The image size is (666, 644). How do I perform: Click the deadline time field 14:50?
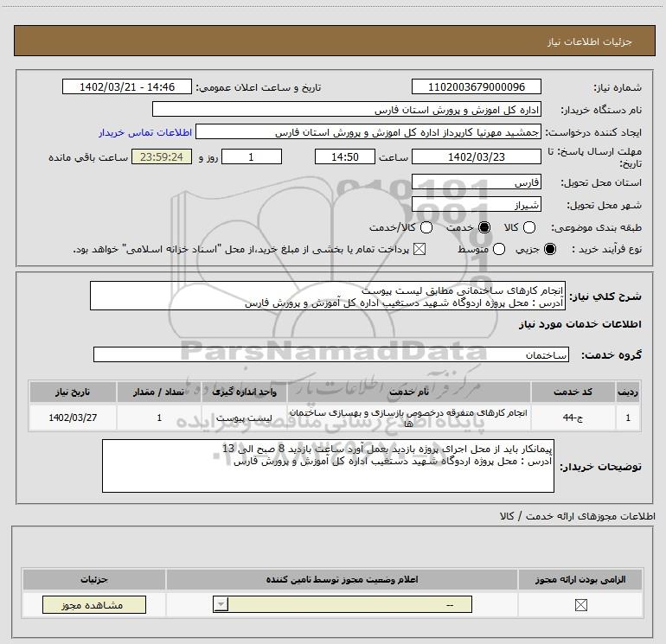[x=345, y=156]
